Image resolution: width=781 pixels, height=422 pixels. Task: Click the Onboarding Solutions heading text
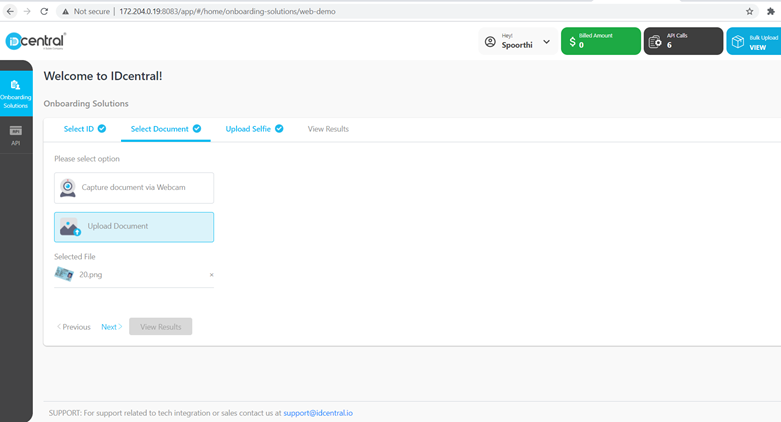click(86, 104)
